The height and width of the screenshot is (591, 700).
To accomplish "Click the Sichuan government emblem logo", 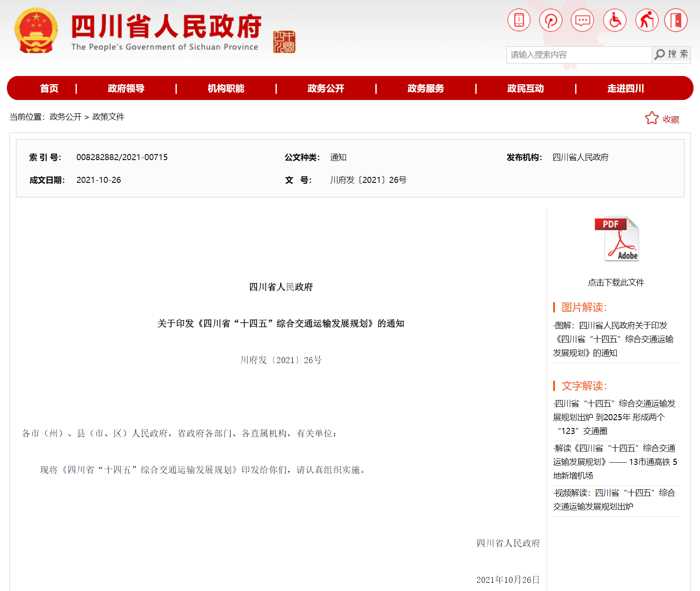I will tap(36, 31).
